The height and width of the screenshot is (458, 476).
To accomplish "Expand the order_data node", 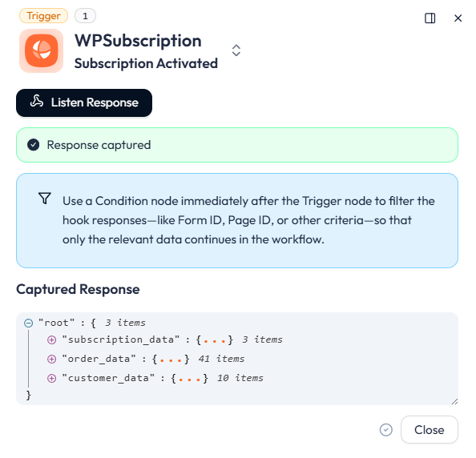I will pos(51,360).
